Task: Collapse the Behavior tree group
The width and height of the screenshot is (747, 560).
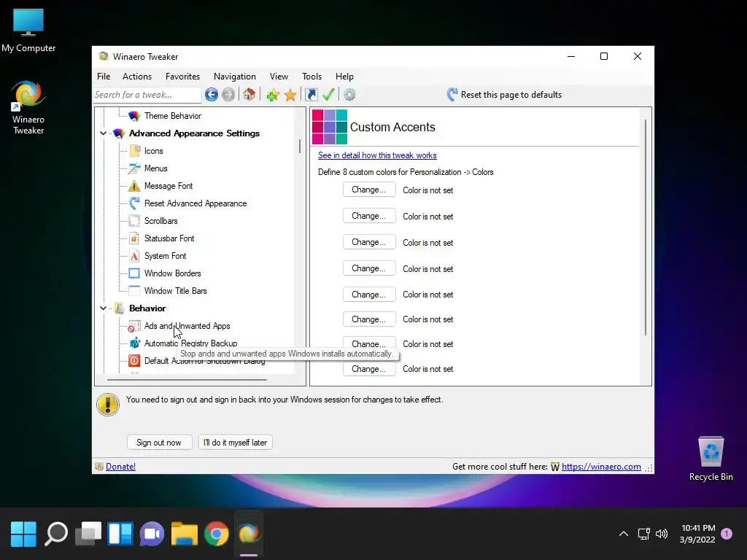Action: coord(104,308)
